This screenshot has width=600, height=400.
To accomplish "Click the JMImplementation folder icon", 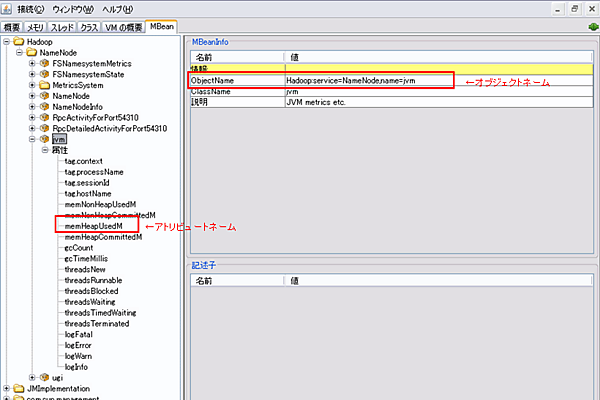I will point(19,389).
